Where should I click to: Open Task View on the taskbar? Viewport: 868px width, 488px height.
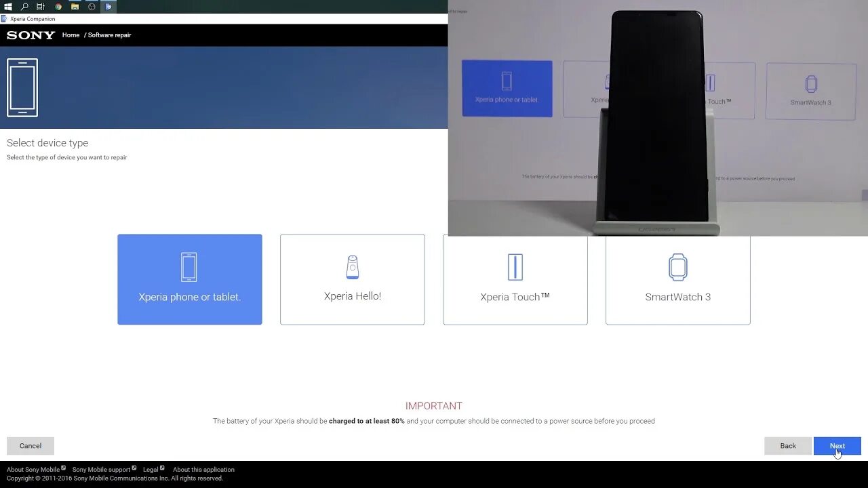(41, 6)
